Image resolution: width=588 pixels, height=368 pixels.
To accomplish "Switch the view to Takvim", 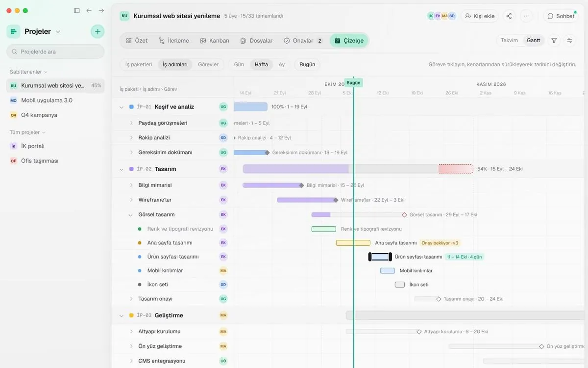I will [510, 40].
